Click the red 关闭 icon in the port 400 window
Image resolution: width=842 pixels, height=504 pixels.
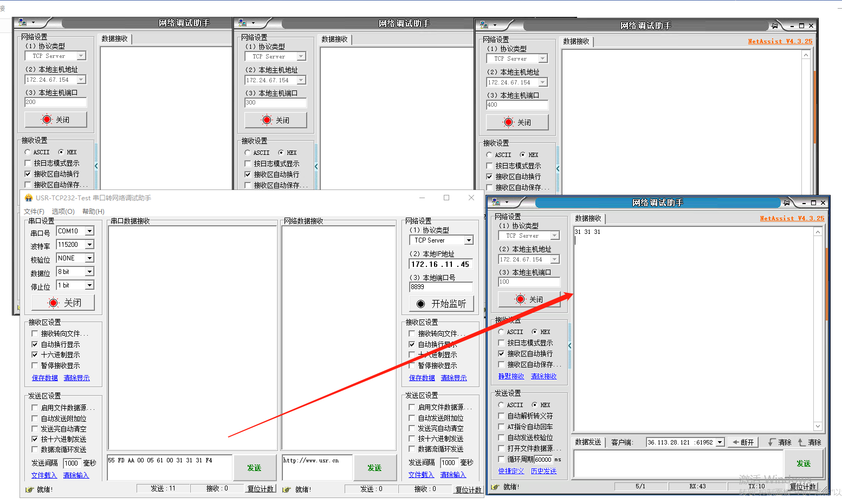click(508, 122)
